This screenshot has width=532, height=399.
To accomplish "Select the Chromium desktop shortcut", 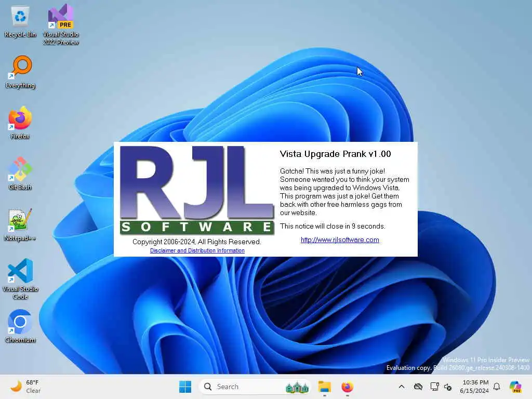I will (20, 326).
